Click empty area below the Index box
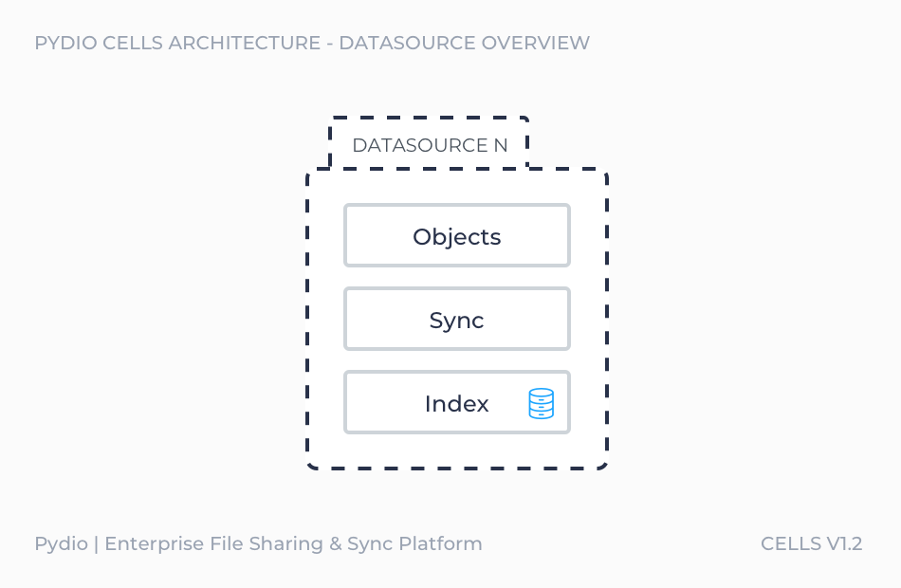Viewport: 901px width, 588px height. (x=457, y=450)
